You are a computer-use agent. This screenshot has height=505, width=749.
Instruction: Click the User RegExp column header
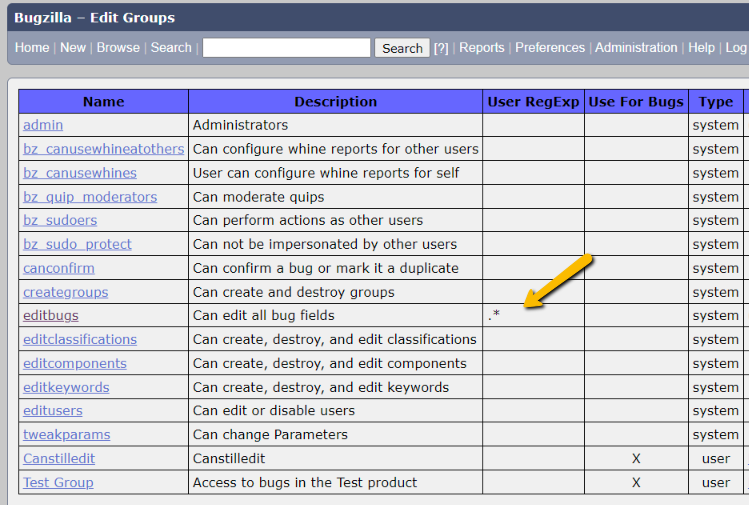click(533, 102)
